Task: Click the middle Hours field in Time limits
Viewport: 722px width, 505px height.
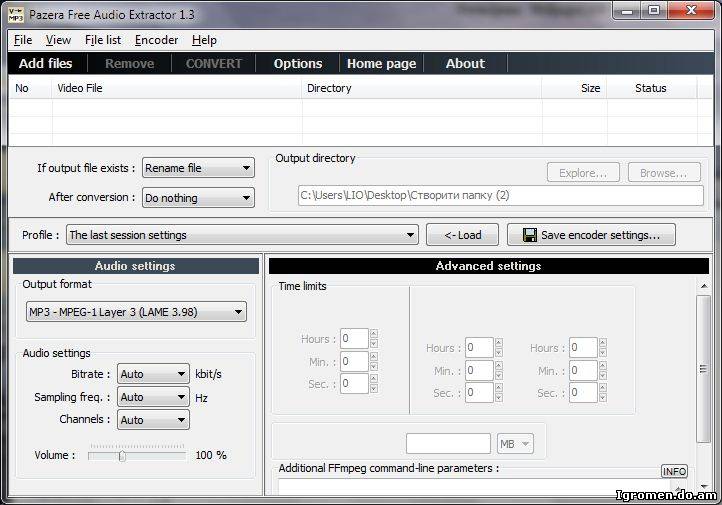Action: pyautogui.click(x=479, y=348)
